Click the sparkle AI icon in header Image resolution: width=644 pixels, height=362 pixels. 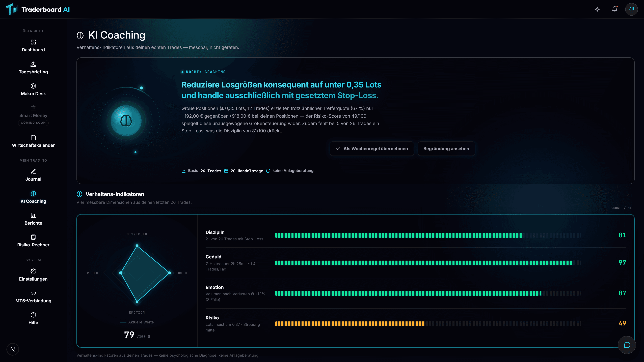coord(597,9)
